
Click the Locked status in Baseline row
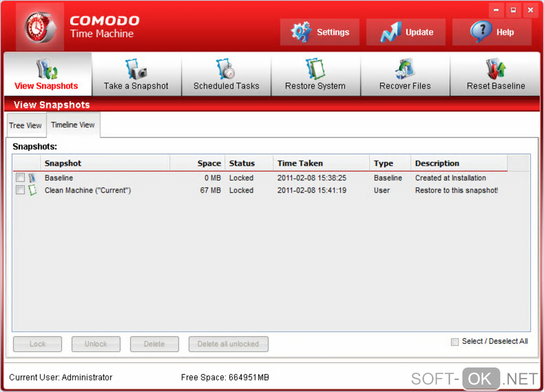(241, 178)
